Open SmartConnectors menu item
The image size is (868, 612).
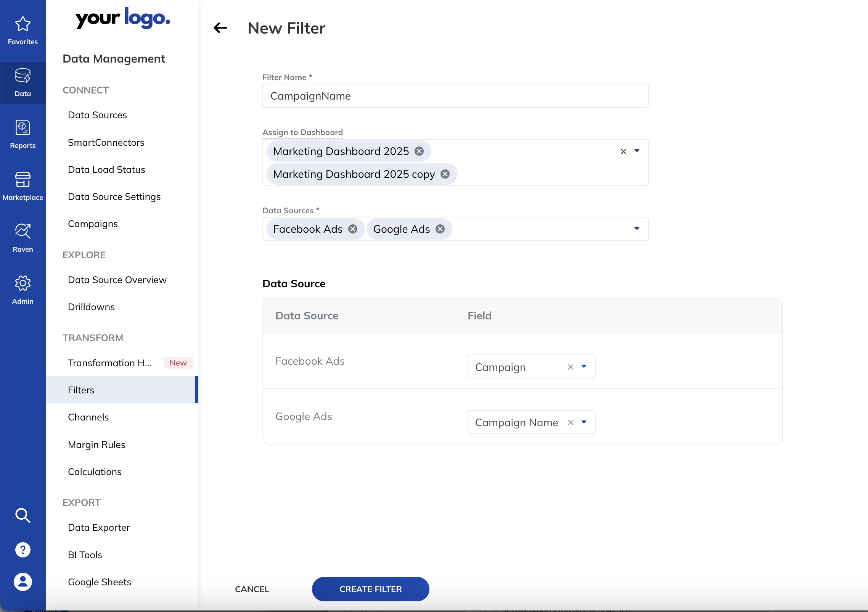[x=106, y=142]
